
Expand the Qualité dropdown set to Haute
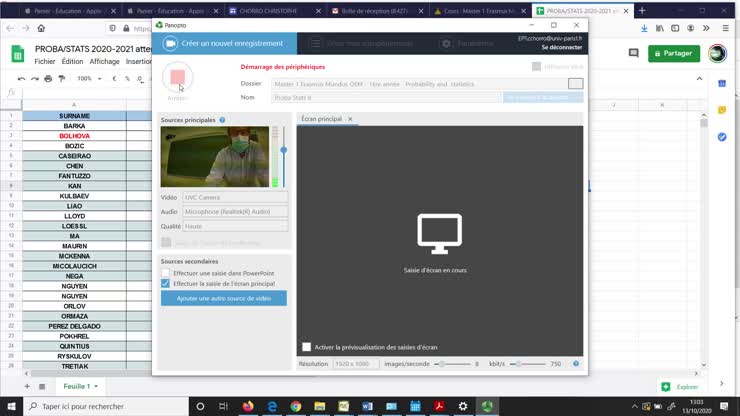tap(234, 226)
